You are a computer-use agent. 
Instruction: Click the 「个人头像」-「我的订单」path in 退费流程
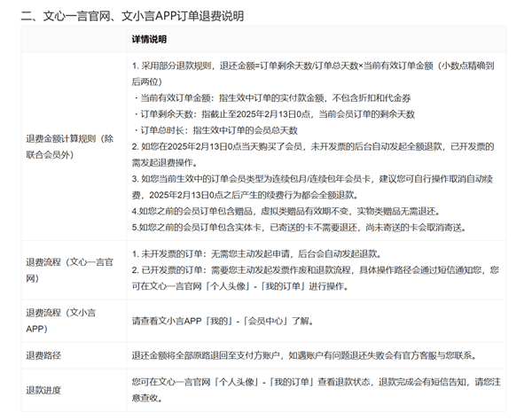(x=254, y=286)
